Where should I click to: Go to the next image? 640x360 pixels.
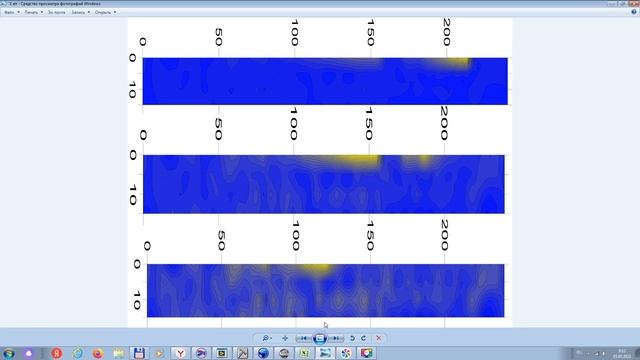336,338
